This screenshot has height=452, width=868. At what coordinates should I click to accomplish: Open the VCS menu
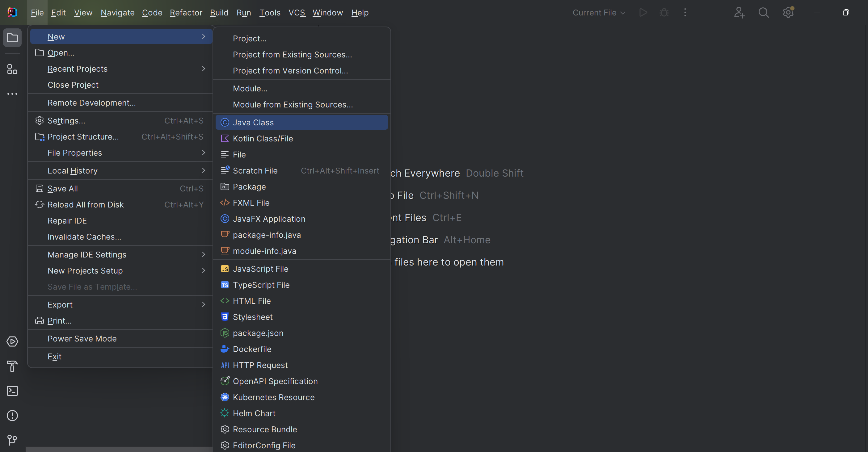tap(297, 12)
